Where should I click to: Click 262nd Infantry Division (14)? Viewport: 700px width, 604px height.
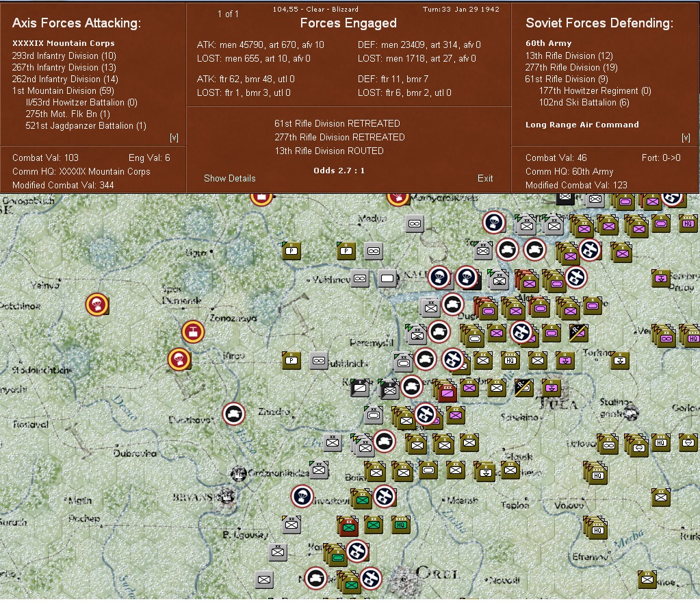coord(65,79)
